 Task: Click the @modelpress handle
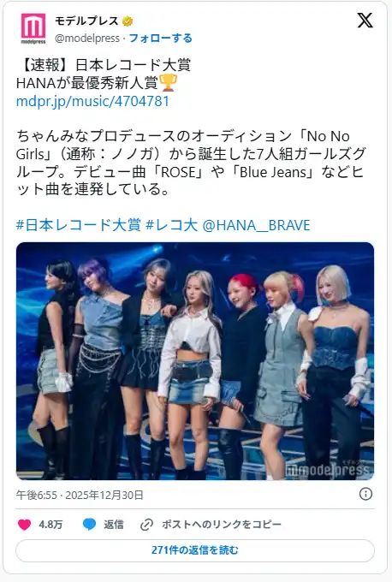87,39
